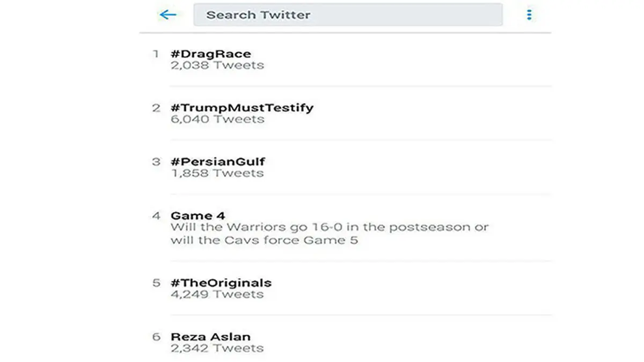Click the 2,038 Tweets count
This screenshot has width=644, height=362.
217,66
